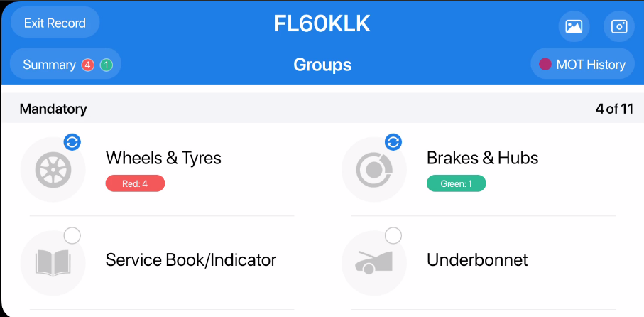Open the Summary button
This screenshot has width=644, height=317.
pos(49,65)
